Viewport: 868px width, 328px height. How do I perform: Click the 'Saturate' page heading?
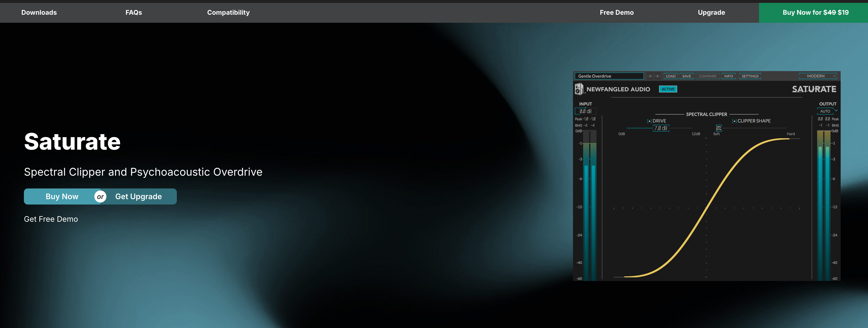pyautogui.click(x=72, y=141)
